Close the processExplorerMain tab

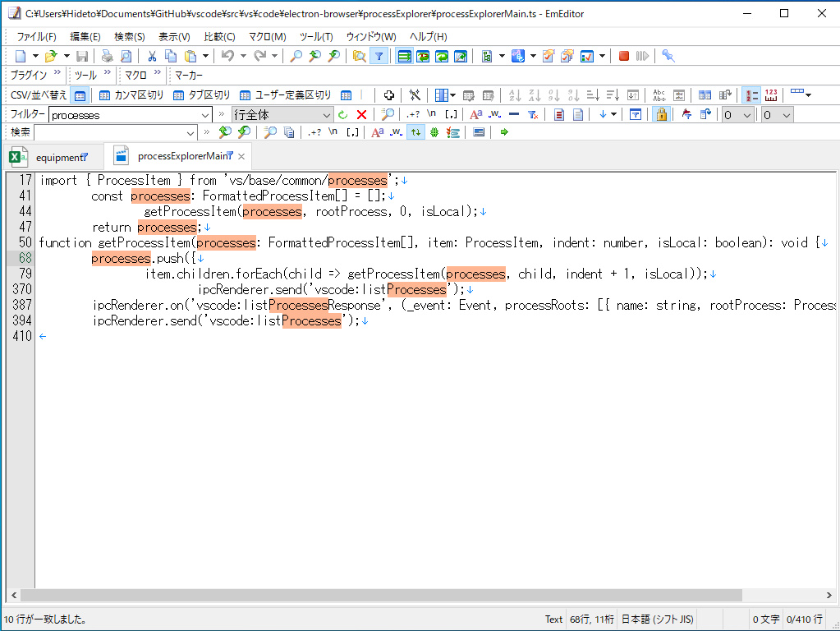241,156
